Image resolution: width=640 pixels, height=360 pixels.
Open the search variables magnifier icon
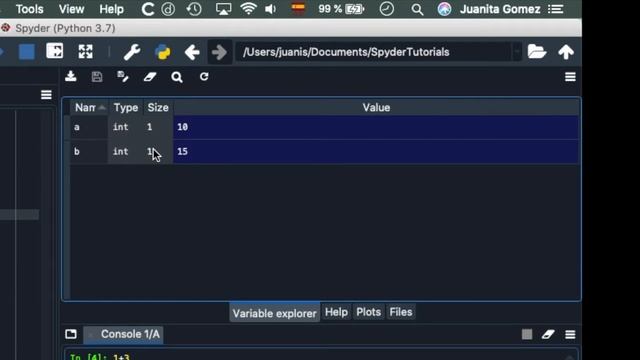coord(177,77)
